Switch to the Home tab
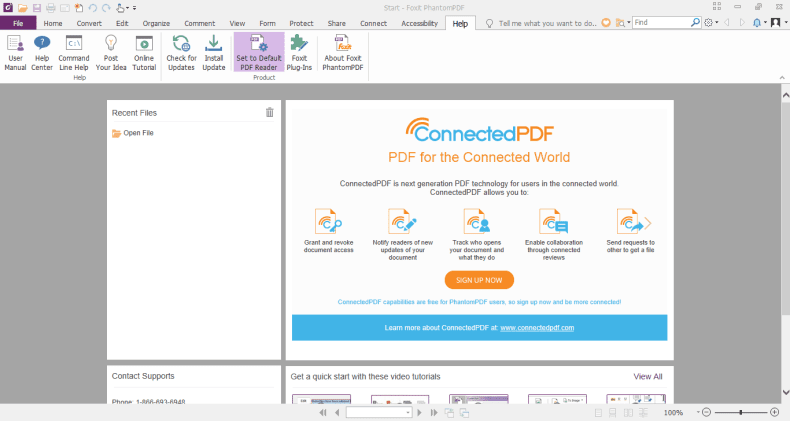790x421 pixels. click(x=53, y=23)
